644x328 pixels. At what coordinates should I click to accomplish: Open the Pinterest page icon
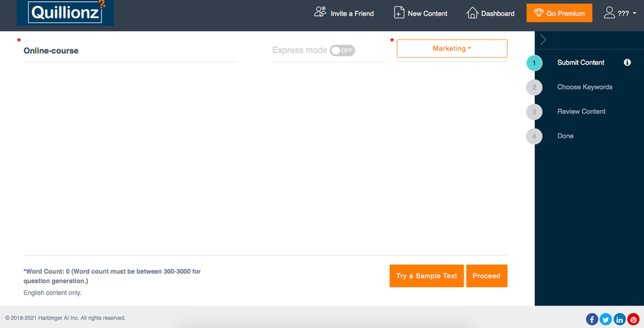tap(633, 319)
